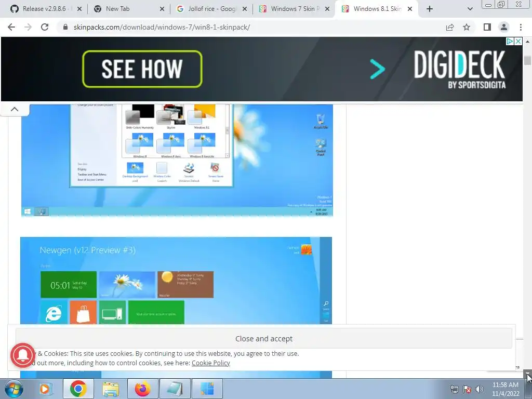The width and height of the screenshot is (532, 399).
Task: Open the Newgen start screen screenshot
Action: click(176, 281)
